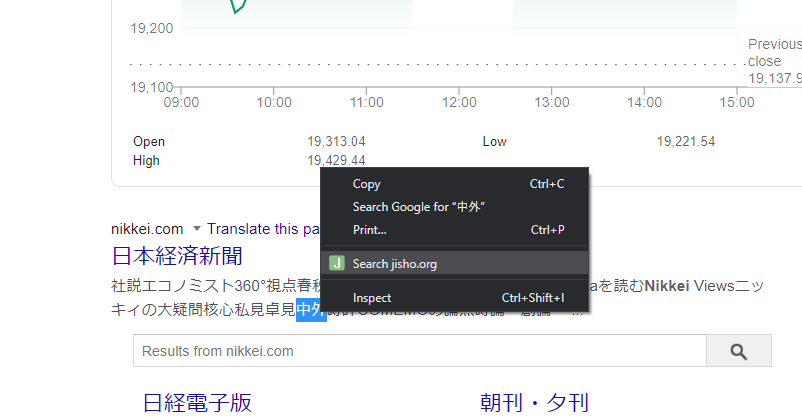Focus the Results from nikkei.com search field

click(419, 351)
